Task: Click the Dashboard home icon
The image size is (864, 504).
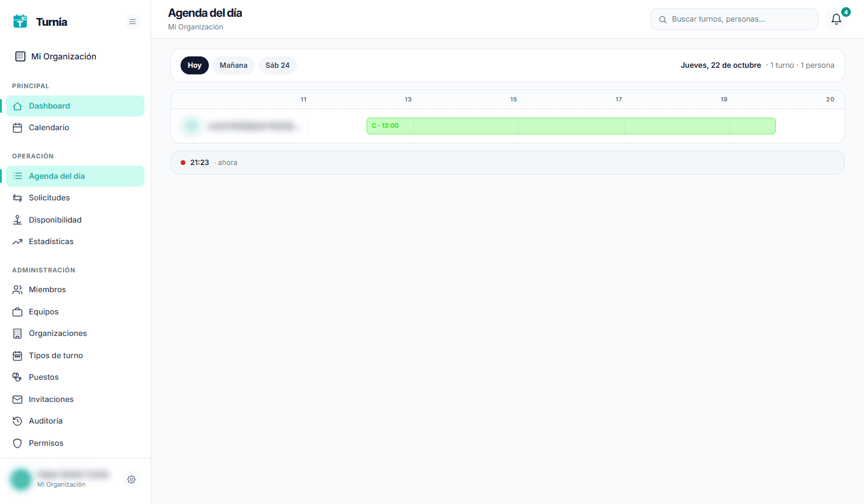Action: tap(17, 106)
